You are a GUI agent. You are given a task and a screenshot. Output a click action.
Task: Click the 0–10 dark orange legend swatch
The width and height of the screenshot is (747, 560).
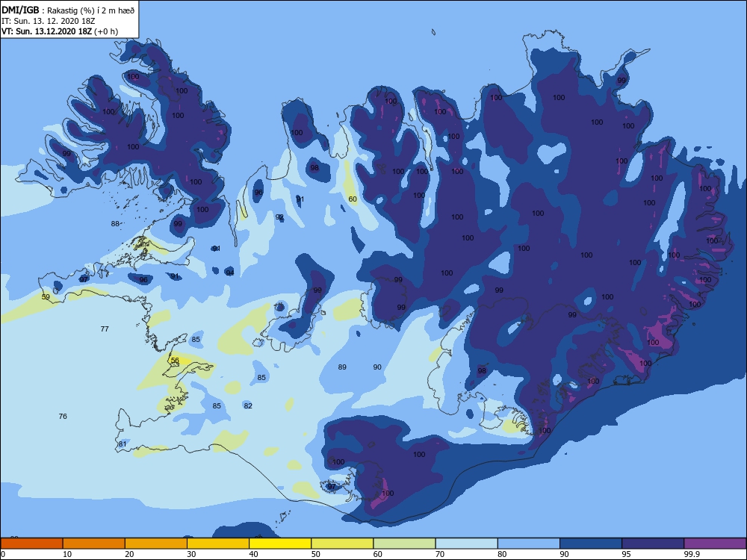click(31, 544)
